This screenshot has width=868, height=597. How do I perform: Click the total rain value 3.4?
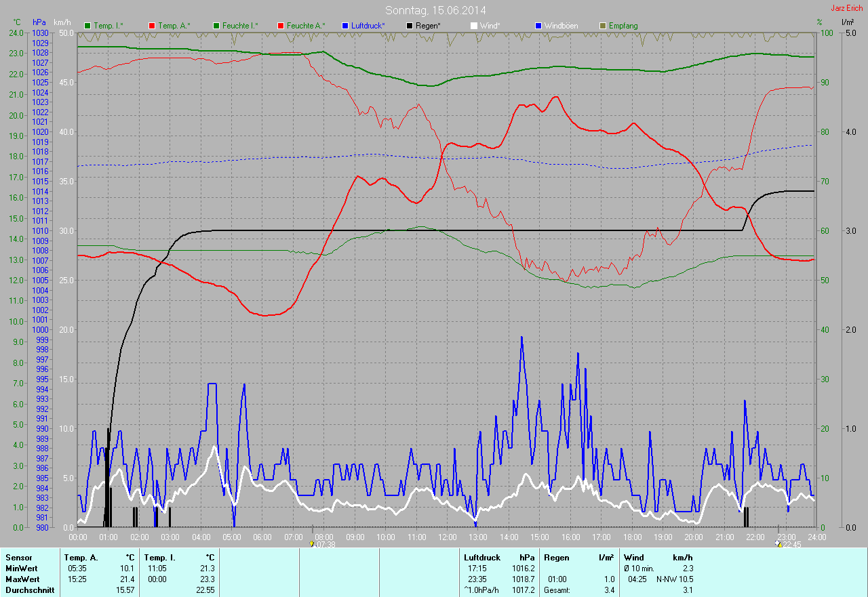(609, 590)
